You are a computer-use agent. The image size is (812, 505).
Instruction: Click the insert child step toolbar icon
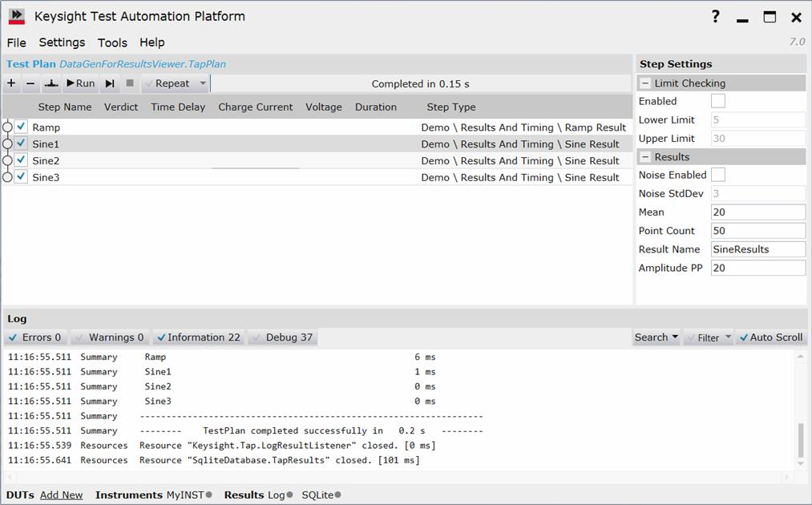pos(50,83)
